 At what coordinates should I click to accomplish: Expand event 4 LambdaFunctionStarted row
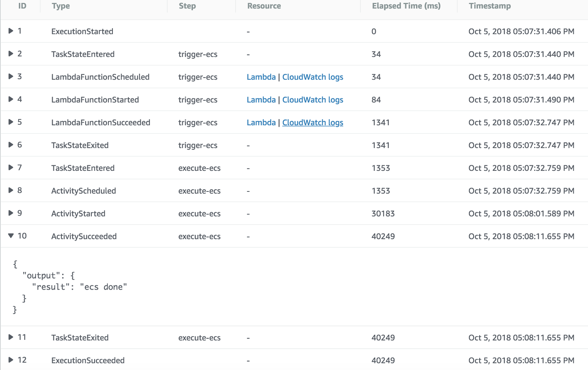pyautogui.click(x=11, y=99)
